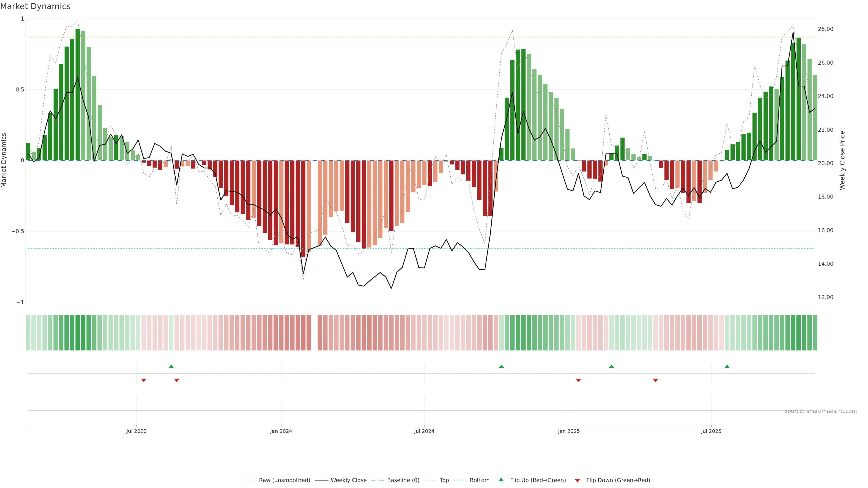
Task: Click the sharemaestro.com source text
Action: [821, 411]
